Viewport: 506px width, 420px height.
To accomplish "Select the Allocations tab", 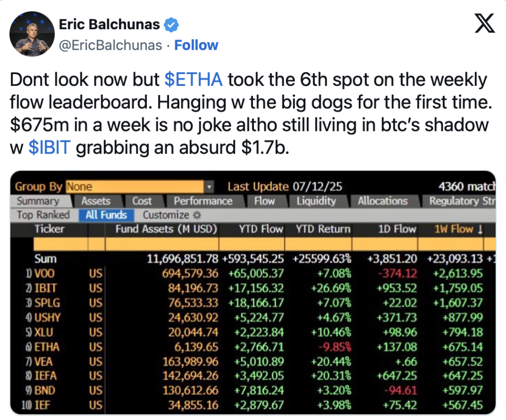I will pos(382,201).
